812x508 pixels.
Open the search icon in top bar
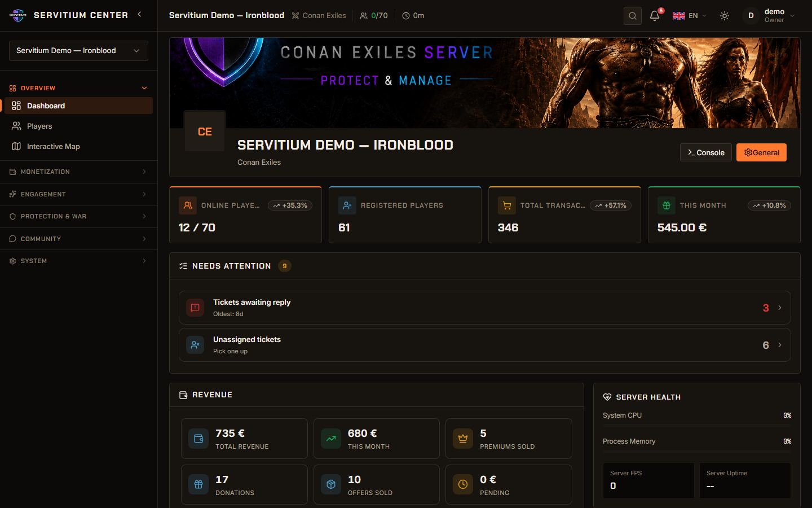(633, 16)
